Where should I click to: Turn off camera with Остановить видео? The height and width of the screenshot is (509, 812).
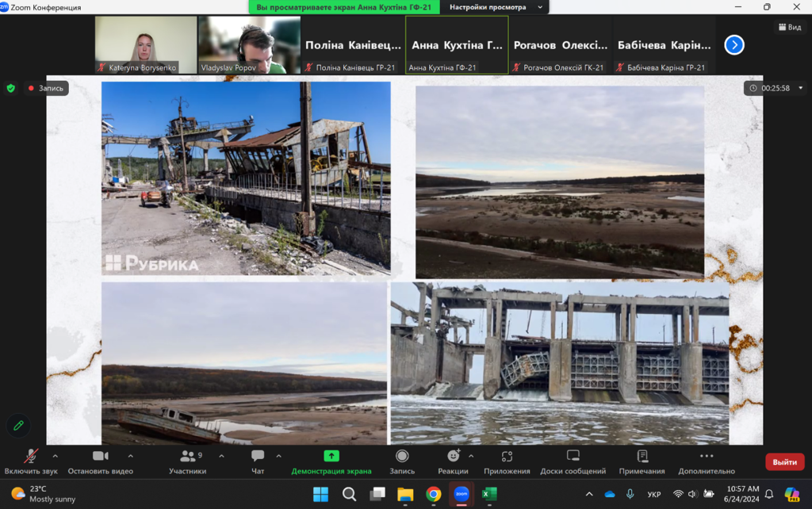pos(100,461)
